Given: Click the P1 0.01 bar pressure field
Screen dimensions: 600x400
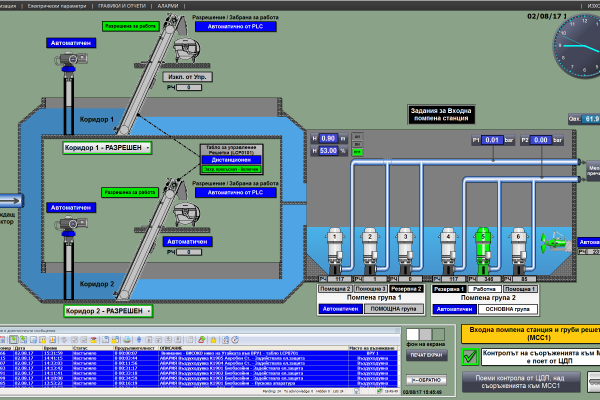Looking at the screenshot, I should click(x=492, y=140).
